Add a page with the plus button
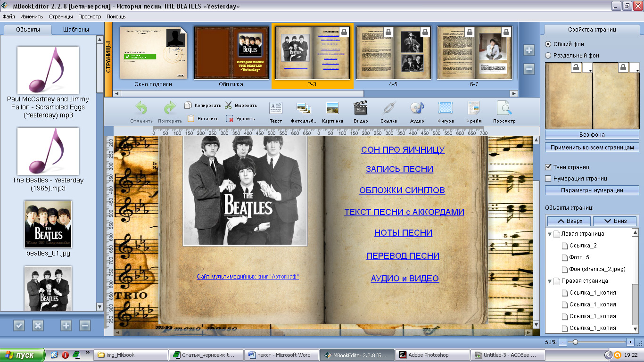 click(529, 50)
